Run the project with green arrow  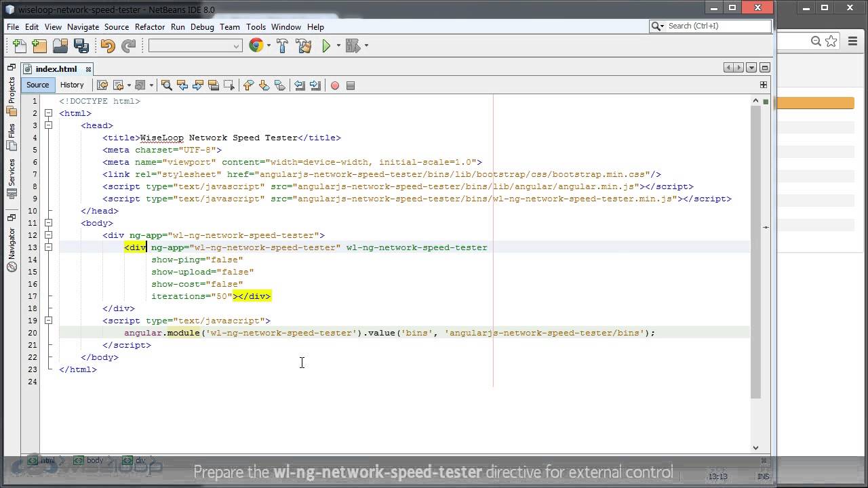pyautogui.click(x=326, y=45)
